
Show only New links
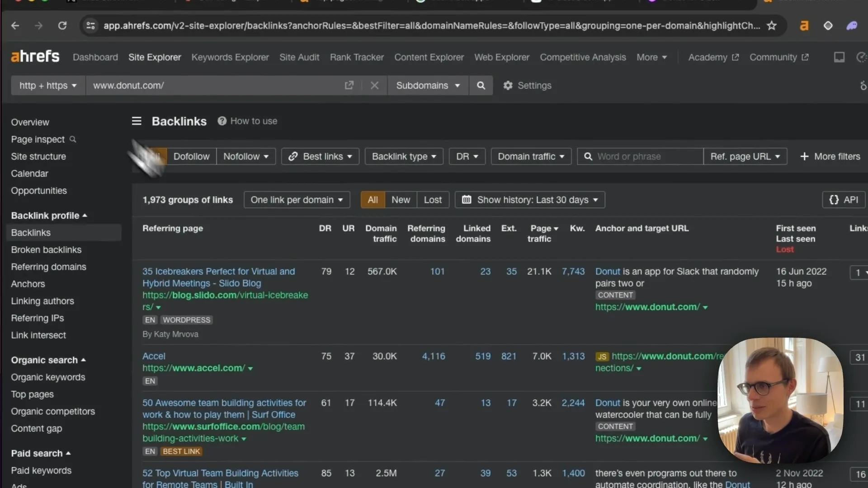tap(401, 200)
